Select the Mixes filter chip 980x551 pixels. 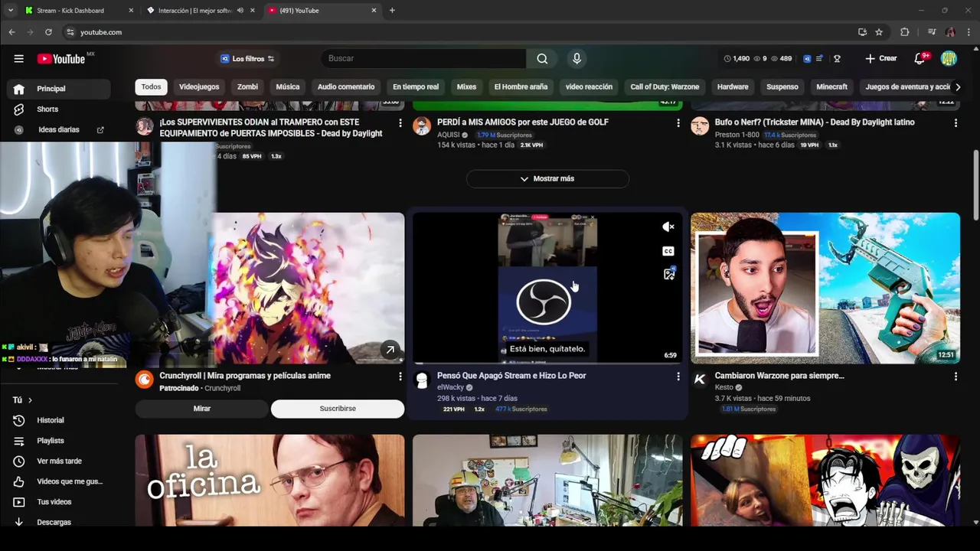(466, 87)
